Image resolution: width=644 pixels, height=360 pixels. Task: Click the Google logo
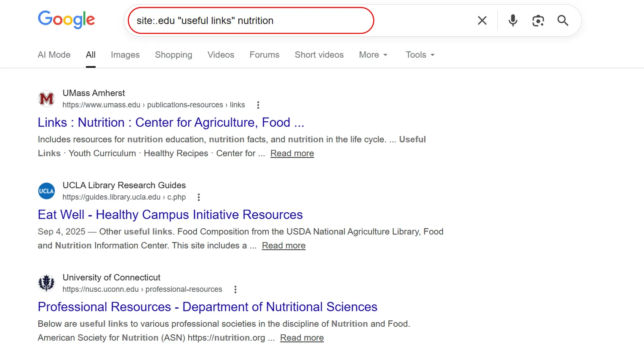pos(66,20)
